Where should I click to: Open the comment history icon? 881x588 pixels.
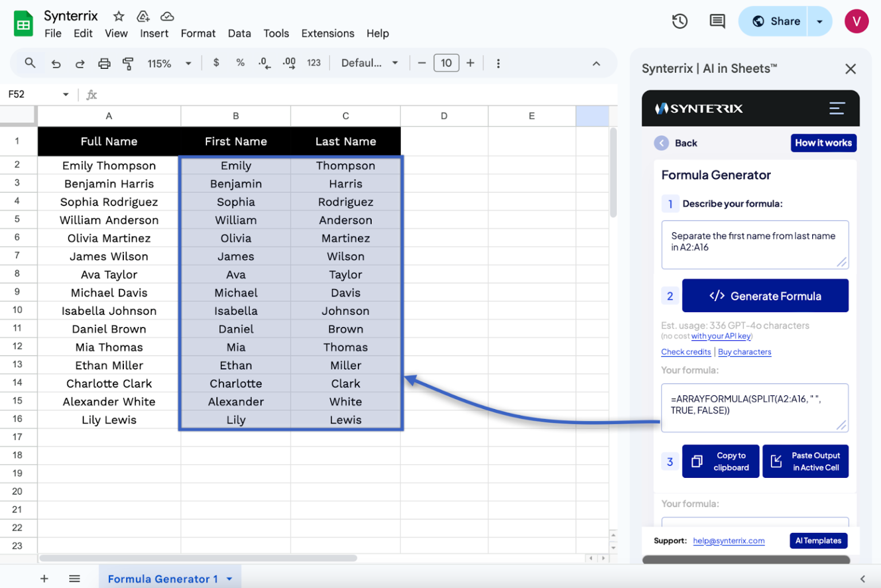716,21
